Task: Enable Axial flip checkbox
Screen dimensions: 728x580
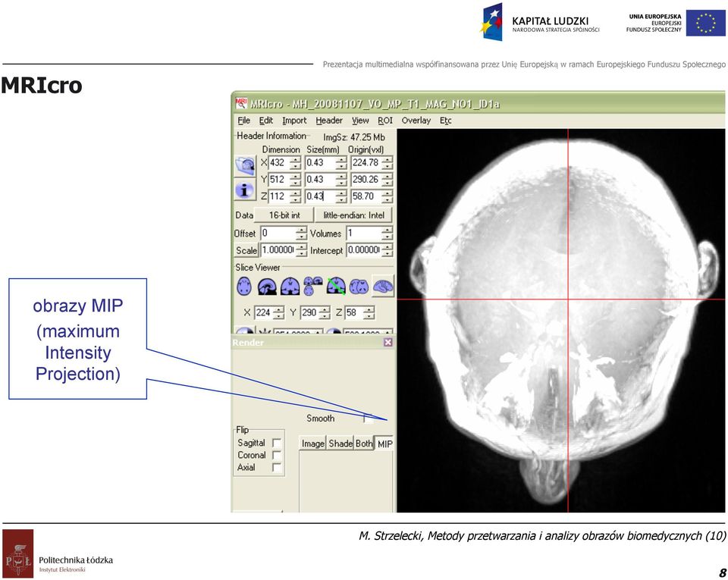Action: 277,467
